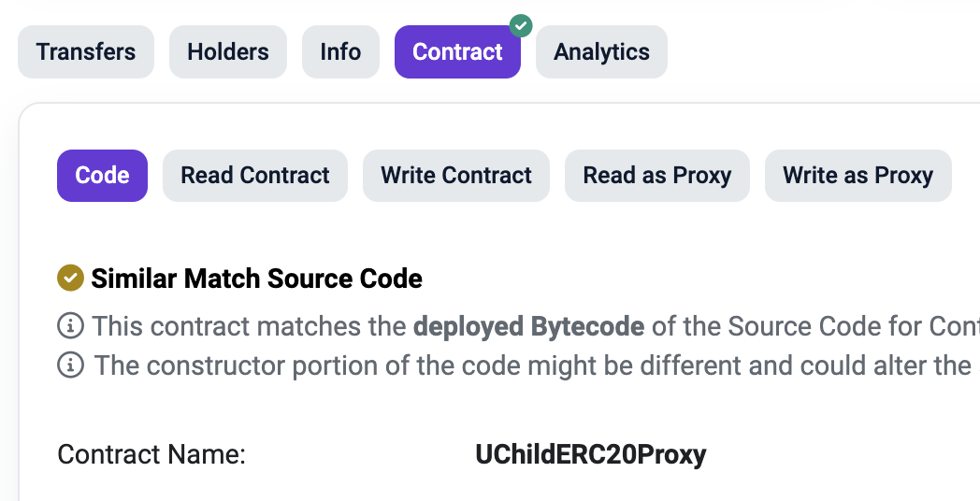Switch to Write as Proxy
Image resolution: width=980 pixels, height=501 pixels.
point(857,176)
